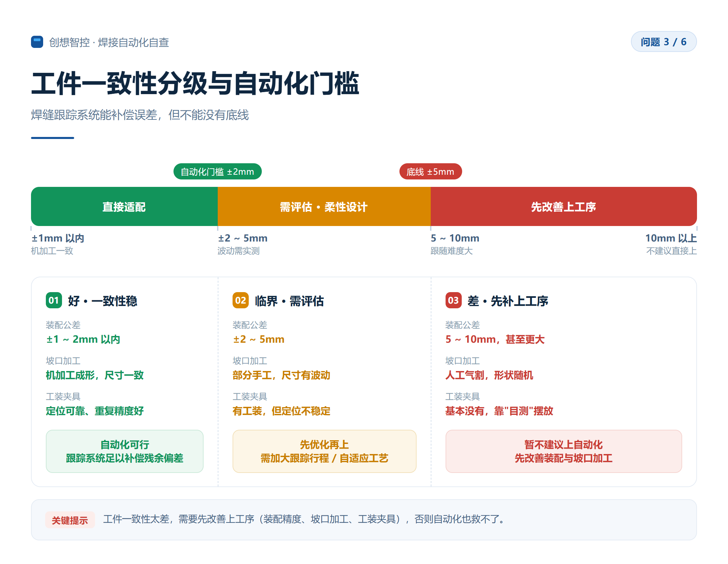Select the red 先改善上工序 bar segment
Screen dimensions: 728x564
point(564,206)
